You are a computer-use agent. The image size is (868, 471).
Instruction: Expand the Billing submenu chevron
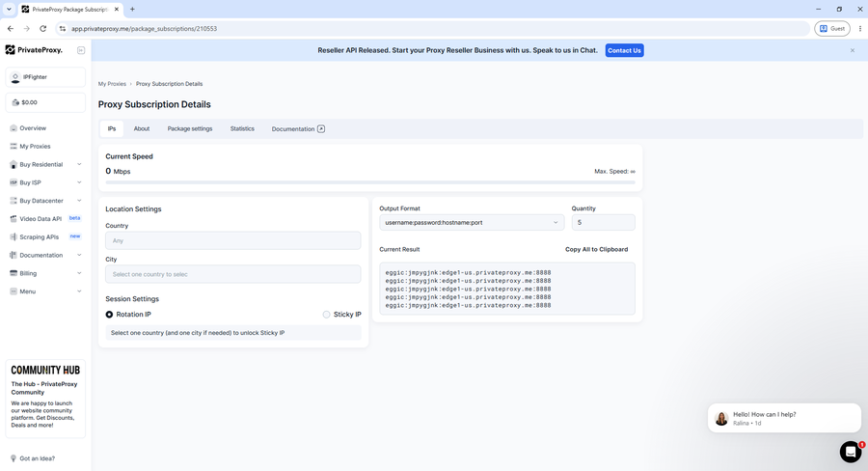tap(79, 273)
